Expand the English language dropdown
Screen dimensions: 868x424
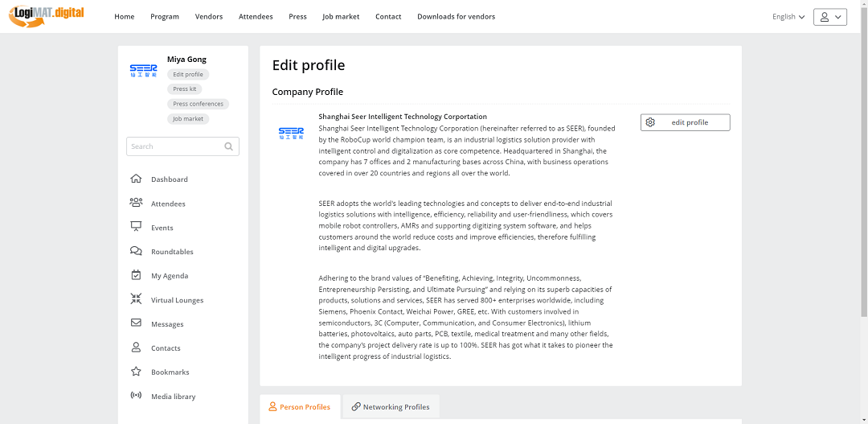pyautogui.click(x=788, y=17)
